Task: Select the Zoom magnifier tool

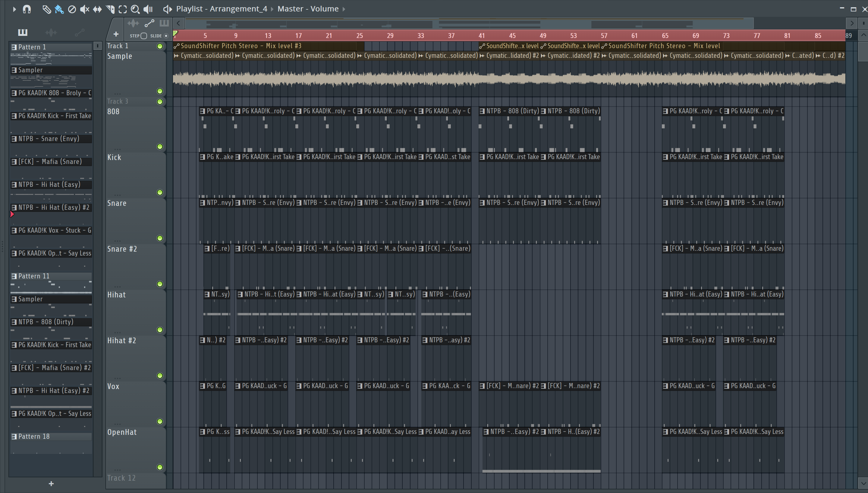Action: click(135, 9)
